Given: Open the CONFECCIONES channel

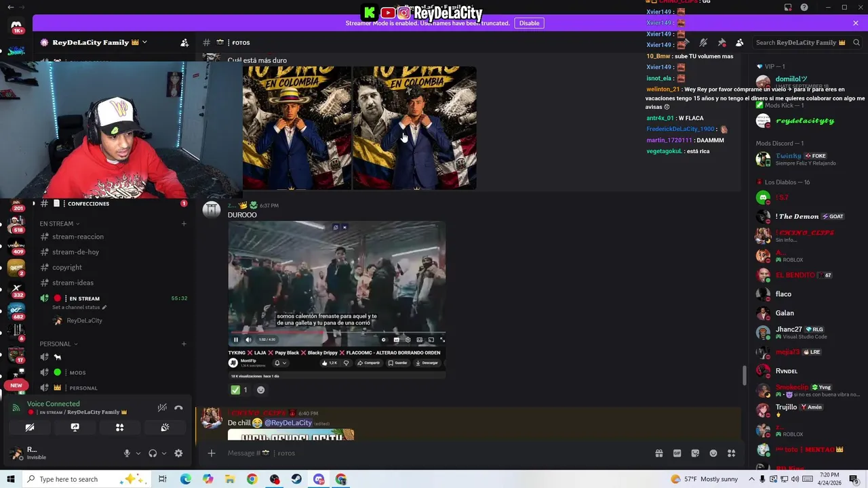Looking at the screenshot, I should tap(88, 203).
